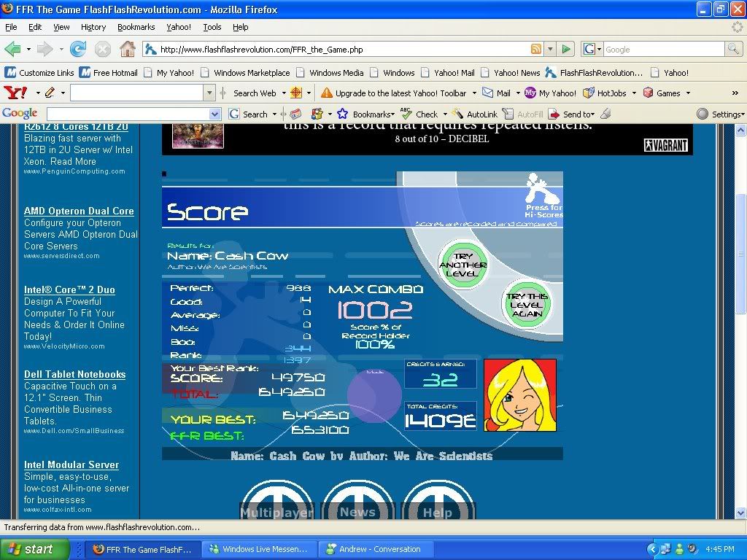Screen dimensions: 747x560
Task: Open the History menu
Action: pyautogui.click(x=93, y=27)
